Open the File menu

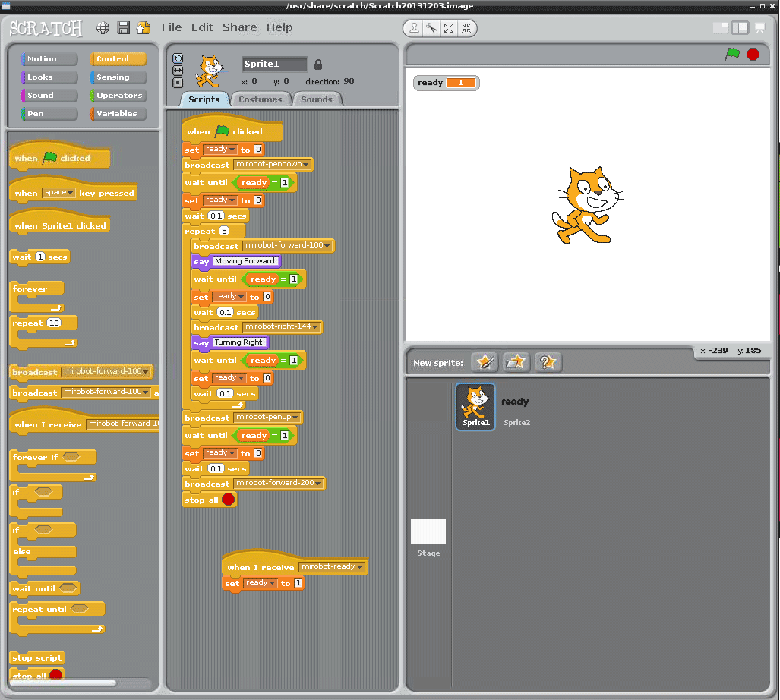pyautogui.click(x=172, y=27)
